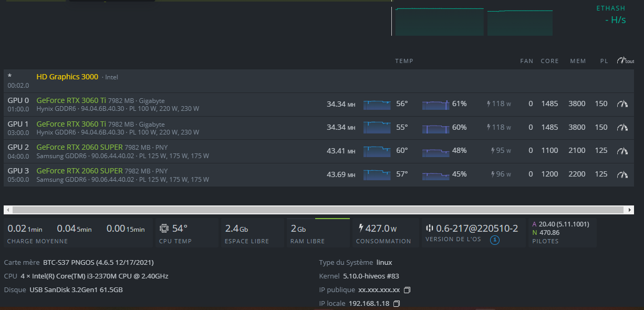The height and width of the screenshot is (310, 644).
Task: Click GPU 3 fan speed history graph
Action: tap(435, 174)
